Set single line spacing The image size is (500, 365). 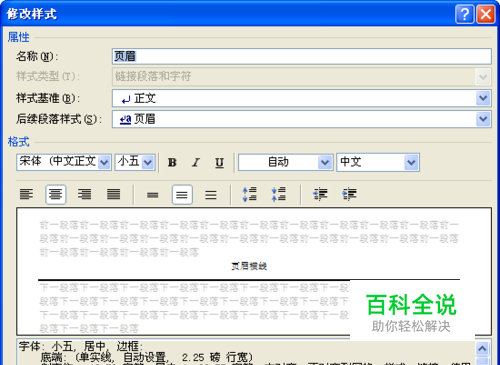pos(153,194)
